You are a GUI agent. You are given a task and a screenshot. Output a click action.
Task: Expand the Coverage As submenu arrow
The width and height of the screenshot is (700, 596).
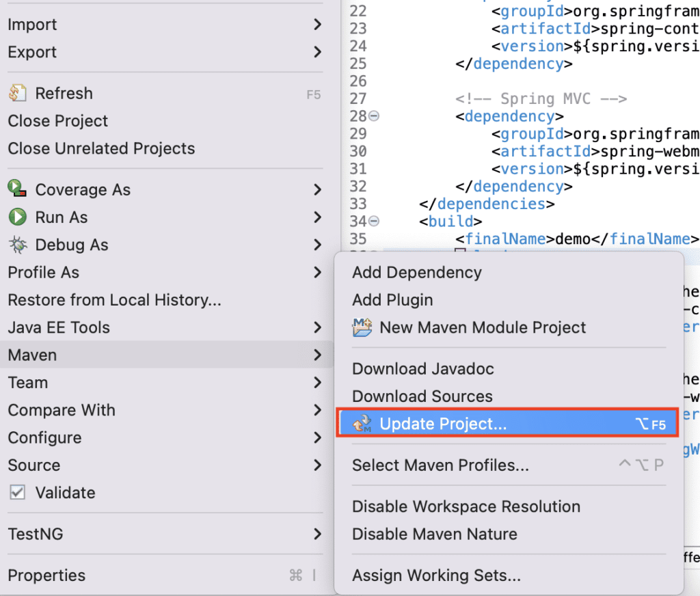coord(317,190)
